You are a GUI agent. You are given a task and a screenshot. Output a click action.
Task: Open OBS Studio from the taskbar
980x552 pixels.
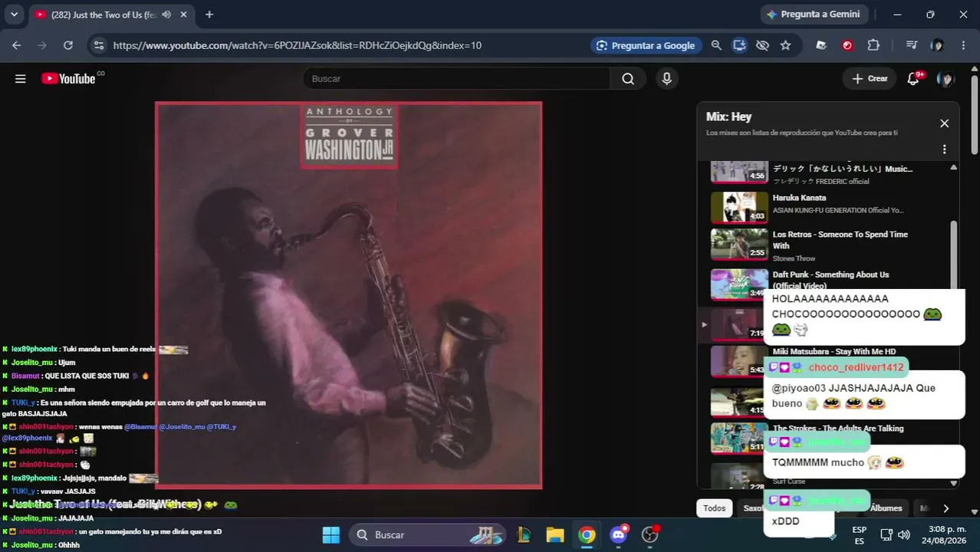pyautogui.click(x=650, y=534)
